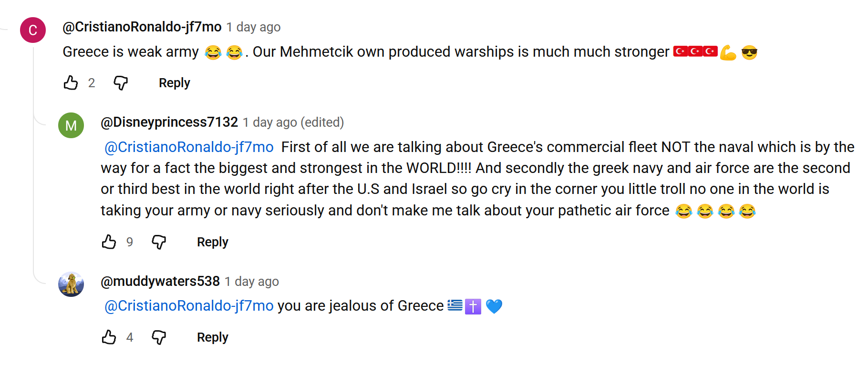The height and width of the screenshot is (365, 868).
Task: Open muddywaters538's dog avatar picture
Action: pyautogui.click(x=71, y=284)
